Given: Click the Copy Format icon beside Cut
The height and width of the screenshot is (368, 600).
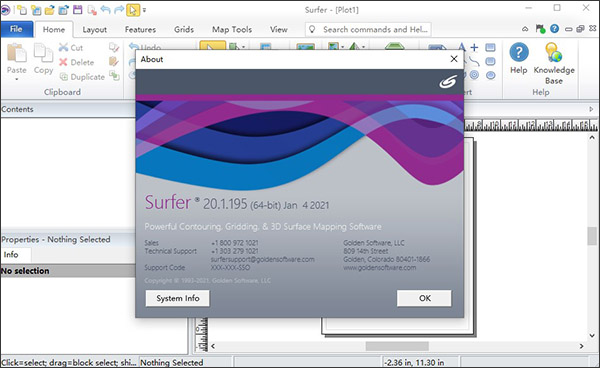Looking at the screenshot, I should [x=114, y=47].
